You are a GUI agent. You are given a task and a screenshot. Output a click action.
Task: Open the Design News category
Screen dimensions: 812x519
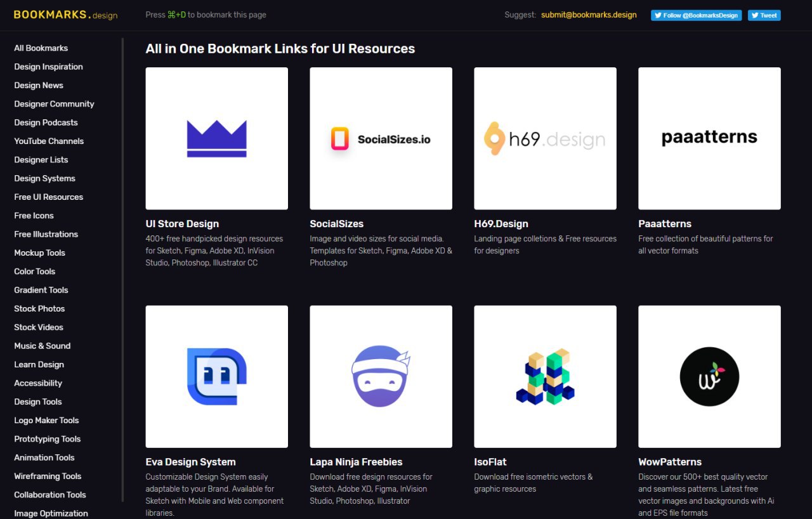39,85
